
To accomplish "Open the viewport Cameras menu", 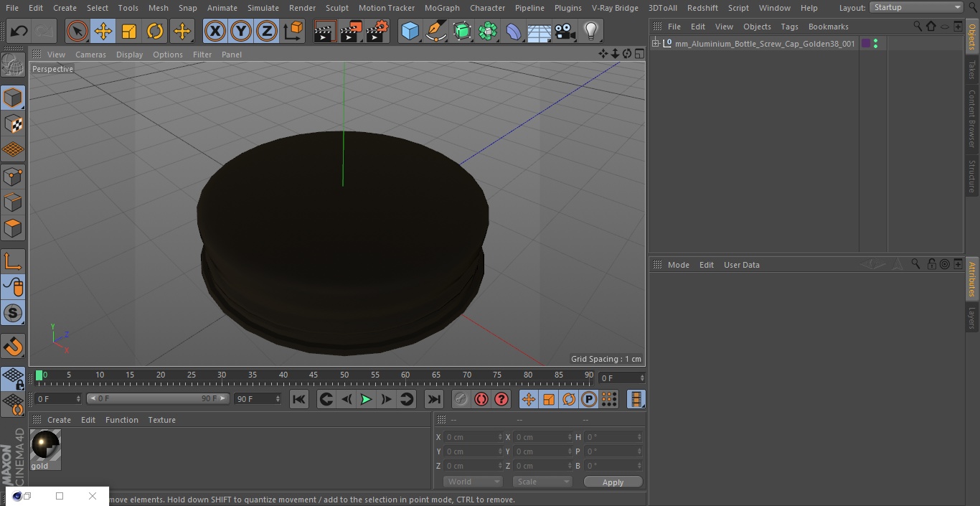I will [x=90, y=55].
